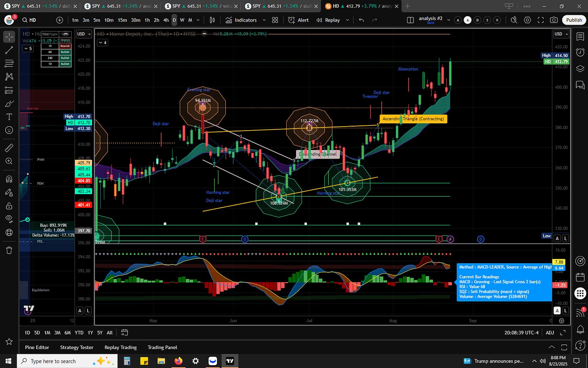The height and width of the screenshot is (368, 588).
Task: Expand the Replay options dropdown arrow
Action: pyautogui.click(x=347, y=20)
